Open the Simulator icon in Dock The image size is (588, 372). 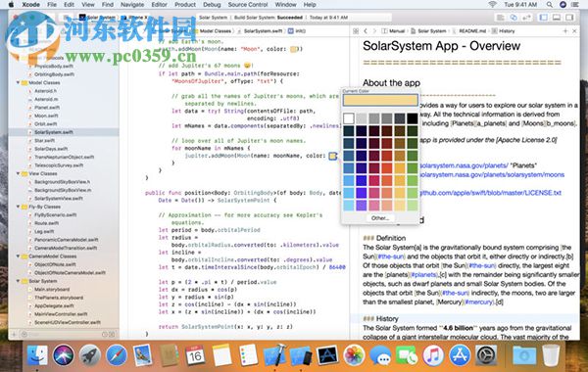[x=301, y=355]
